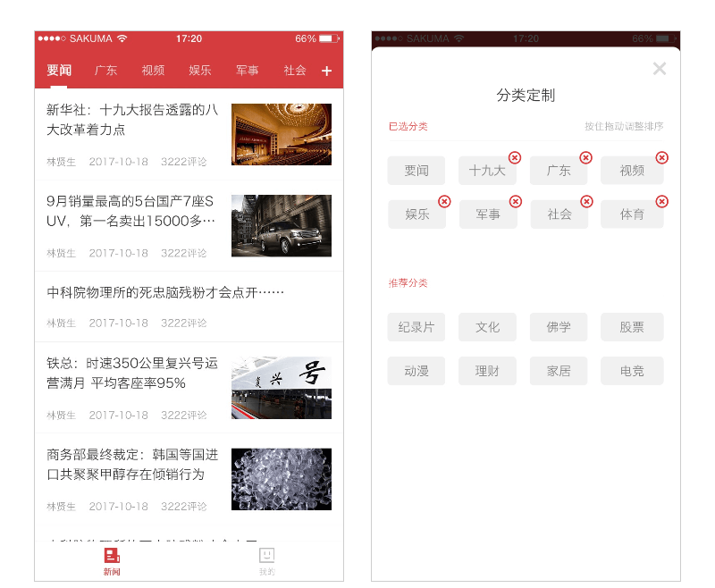Tap the 17:20 clock in left status bar

(x=189, y=38)
